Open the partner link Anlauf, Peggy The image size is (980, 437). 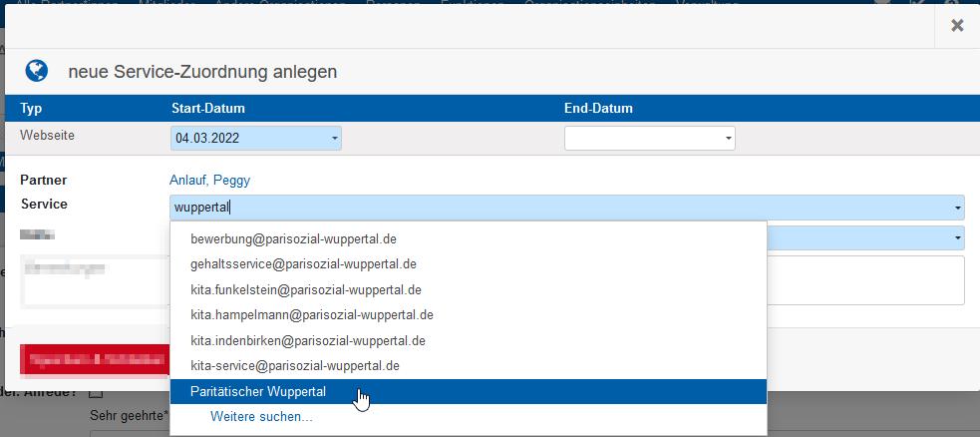coord(209,181)
